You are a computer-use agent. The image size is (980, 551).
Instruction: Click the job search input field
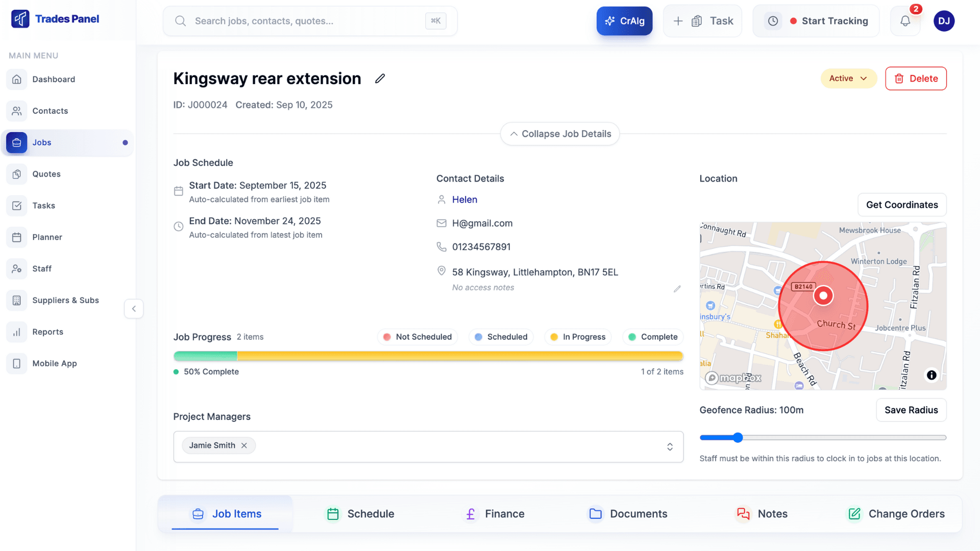tap(306, 21)
